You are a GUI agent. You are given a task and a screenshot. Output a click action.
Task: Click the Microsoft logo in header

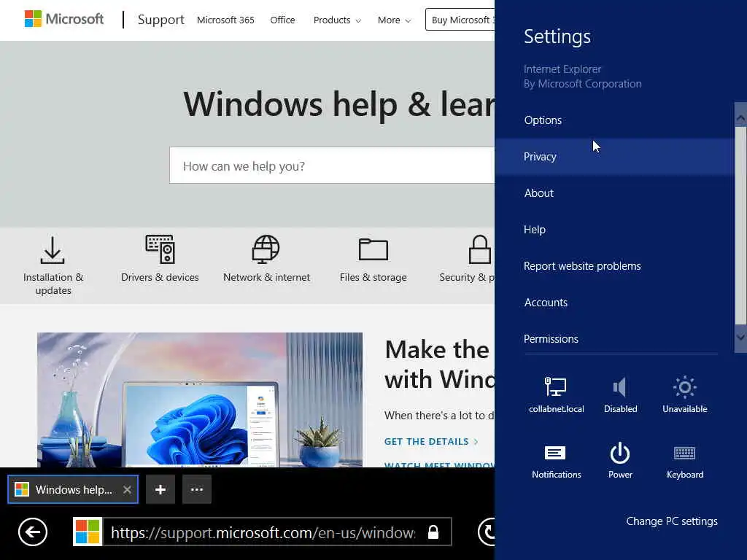coord(64,19)
